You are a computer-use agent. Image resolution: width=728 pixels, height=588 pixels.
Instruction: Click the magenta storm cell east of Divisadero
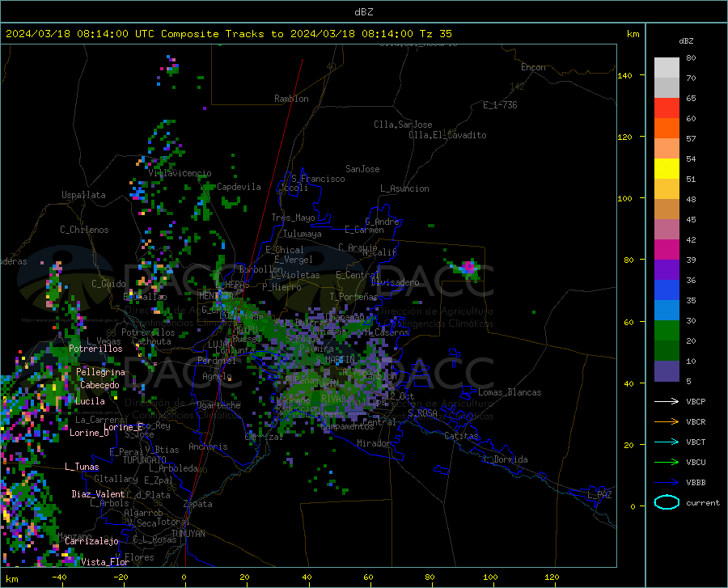point(469,268)
